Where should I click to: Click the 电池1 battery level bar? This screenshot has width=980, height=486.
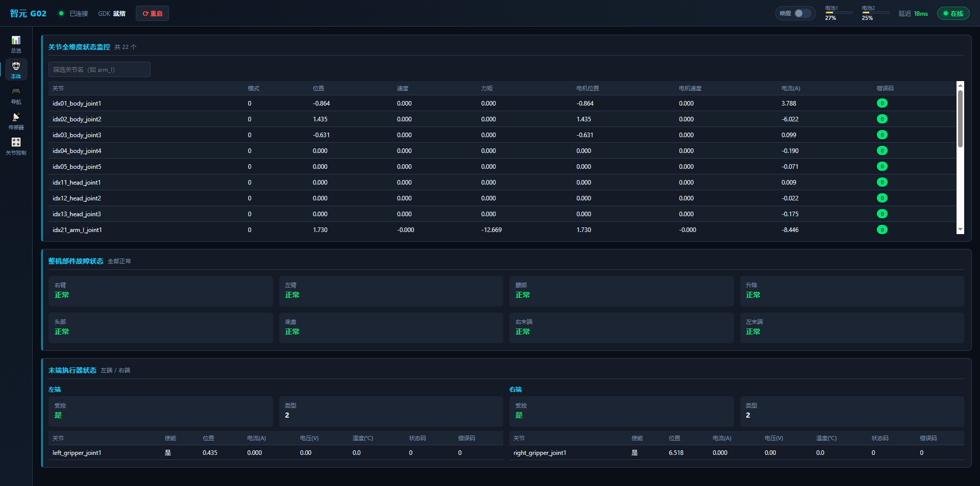point(839,13)
